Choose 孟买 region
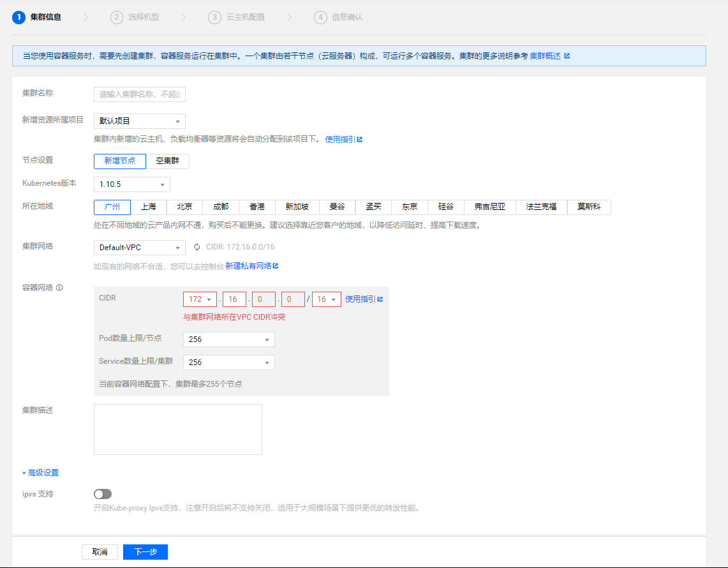This screenshot has width=728, height=568. pos(374,207)
